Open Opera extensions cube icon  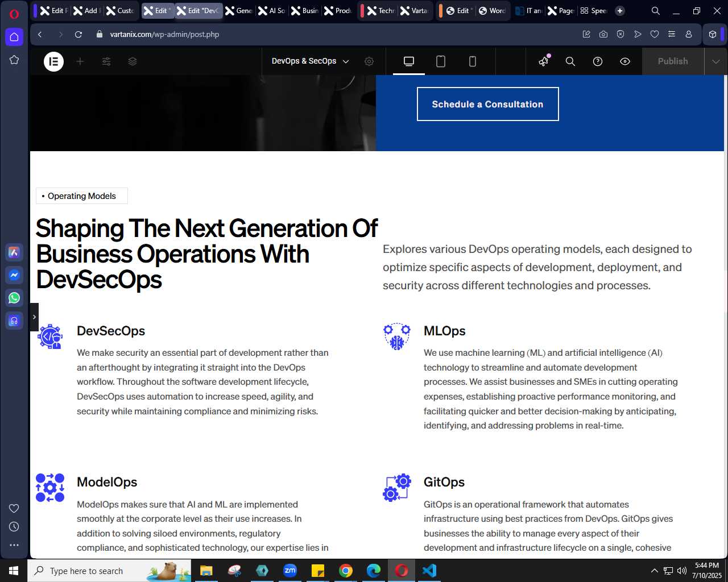[713, 34]
